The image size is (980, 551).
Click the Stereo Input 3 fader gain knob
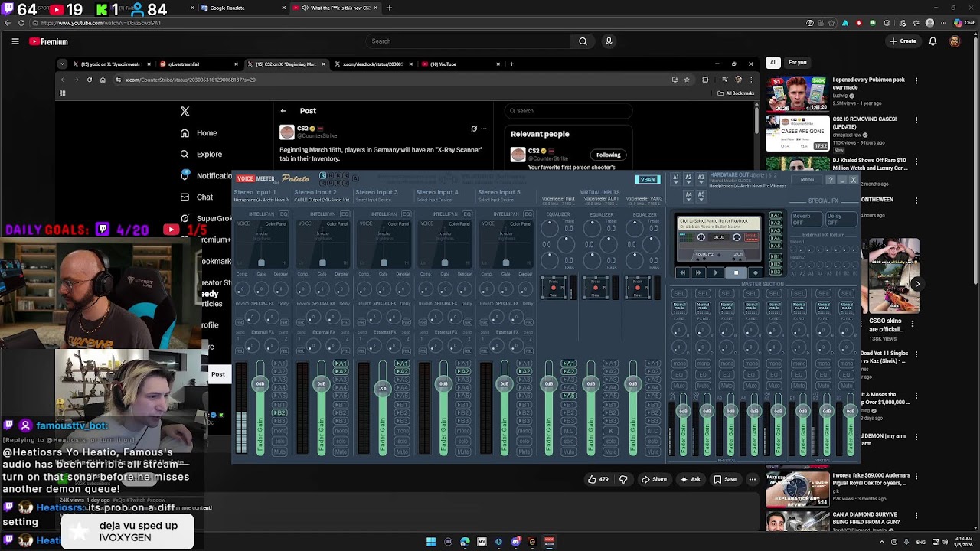pyautogui.click(x=383, y=389)
